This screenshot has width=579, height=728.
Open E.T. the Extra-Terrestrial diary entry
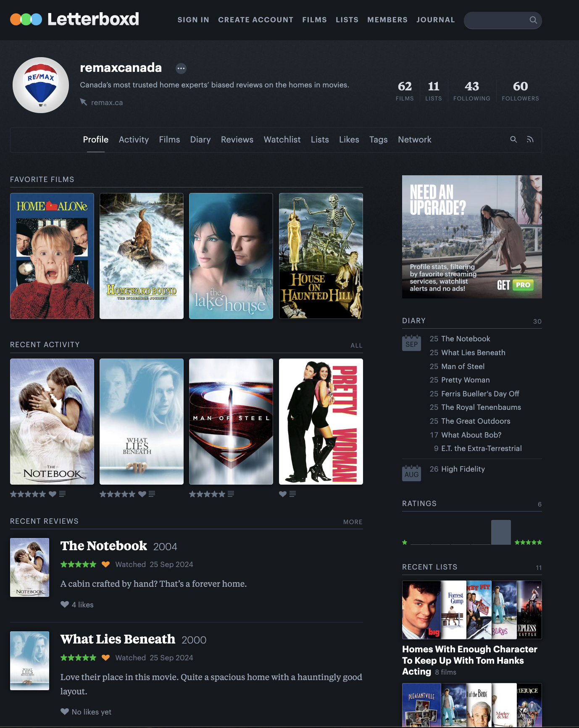point(482,448)
